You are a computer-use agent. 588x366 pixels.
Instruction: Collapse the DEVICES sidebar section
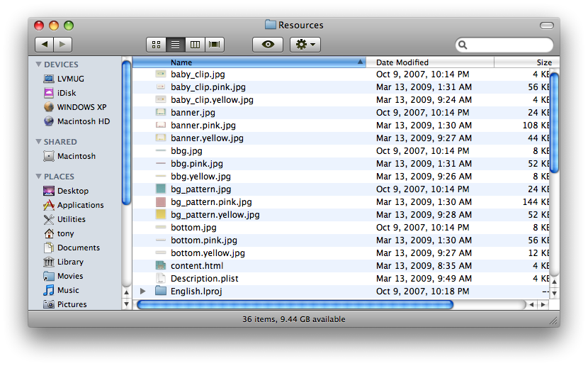39,65
